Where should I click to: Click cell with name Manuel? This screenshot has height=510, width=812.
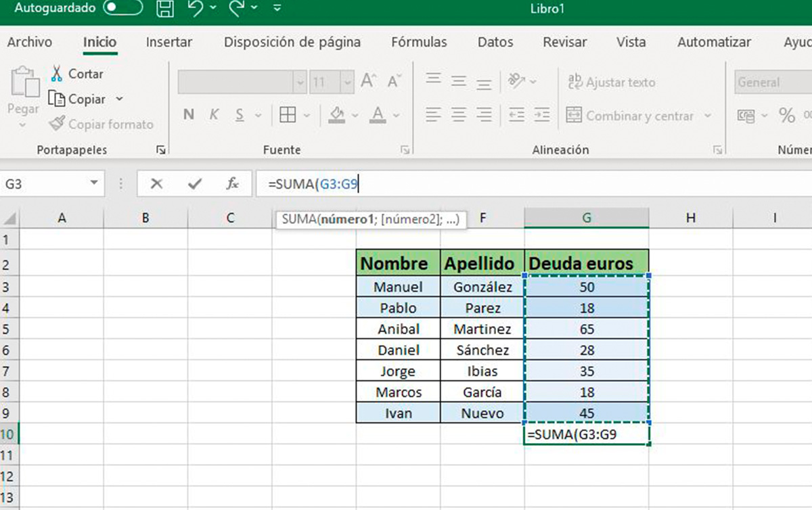(x=398, y=287)
